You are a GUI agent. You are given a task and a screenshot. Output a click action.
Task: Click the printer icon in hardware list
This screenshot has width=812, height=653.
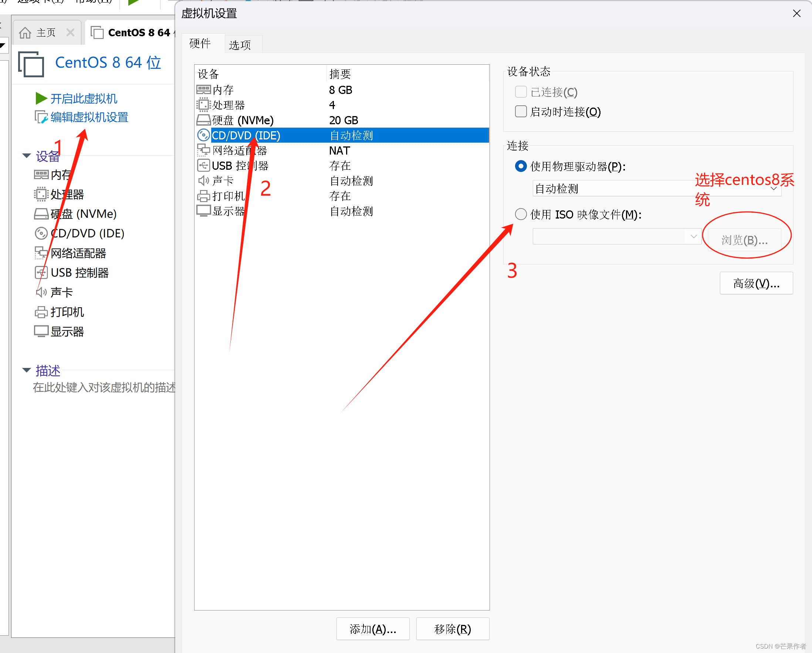point(203,196)
